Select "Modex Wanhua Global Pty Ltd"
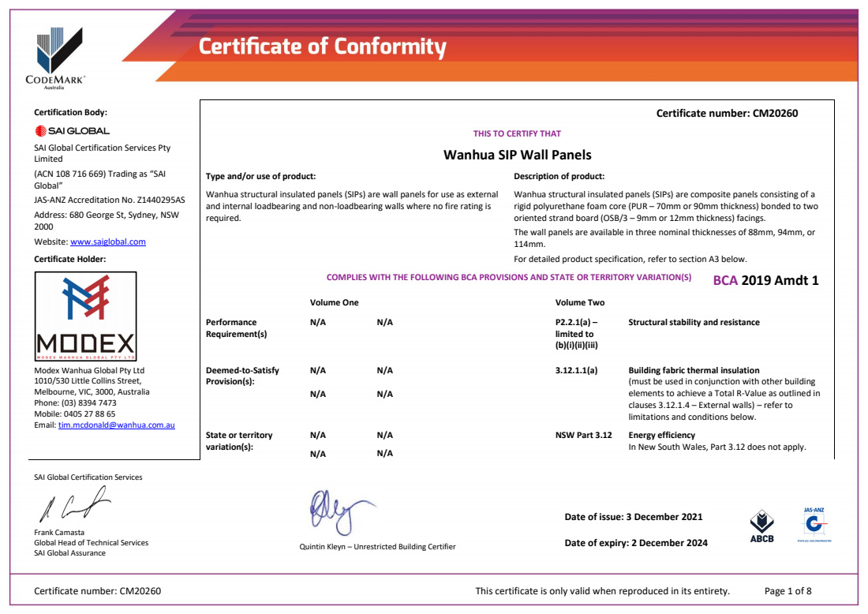Screen dimensions: 868x614 (89, 370)
